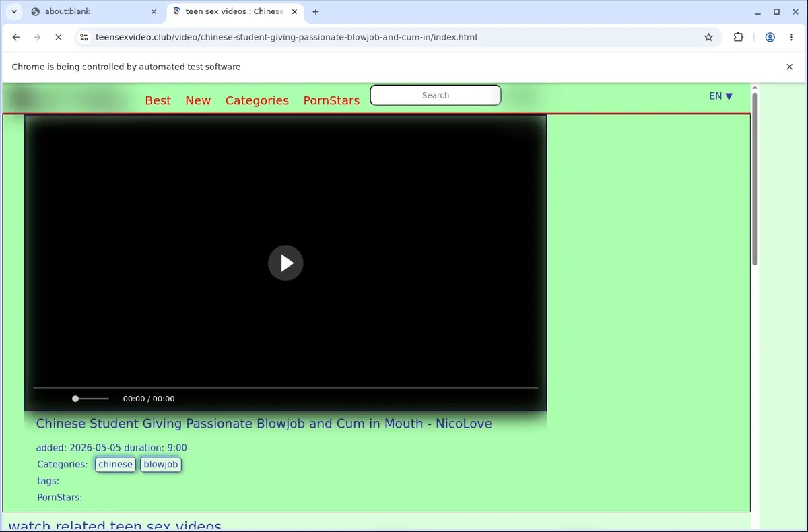The image size is (808, 532).
Task: Maximize the browser window
Action: pyautogui.click(x=776, y=11)
